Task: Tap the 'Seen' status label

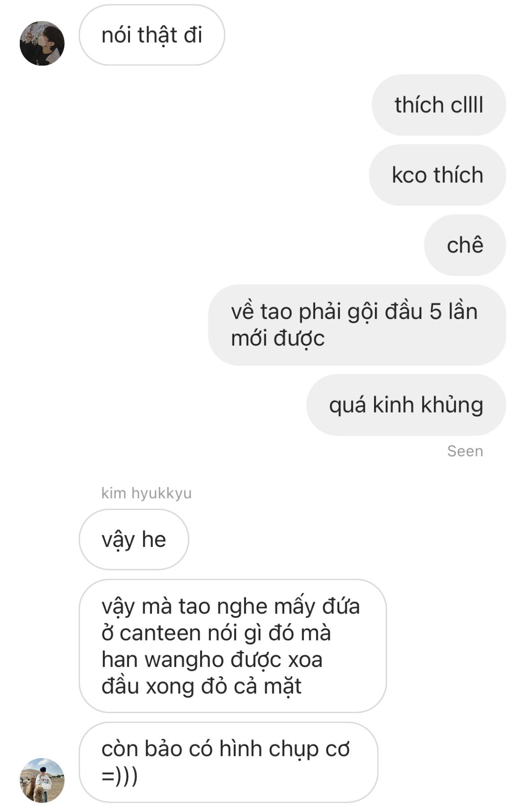Action: [465, 451]
